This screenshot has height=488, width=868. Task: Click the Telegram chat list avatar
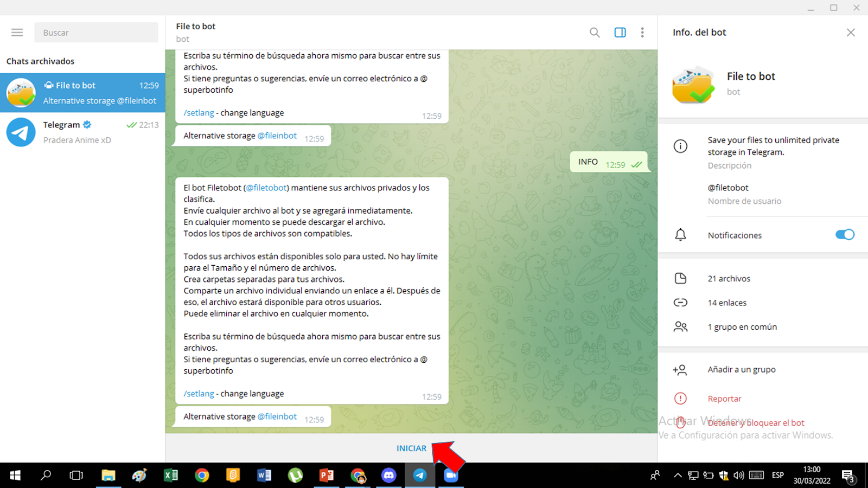coord(21,132)
